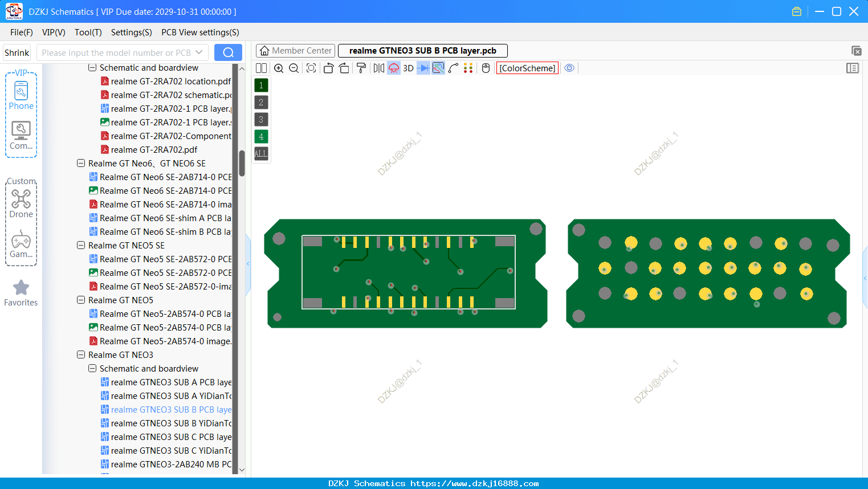Collapse Schematic and boardview under GT NEO3
This screenshot has width=868, height=489.
(x=92, y=368)
